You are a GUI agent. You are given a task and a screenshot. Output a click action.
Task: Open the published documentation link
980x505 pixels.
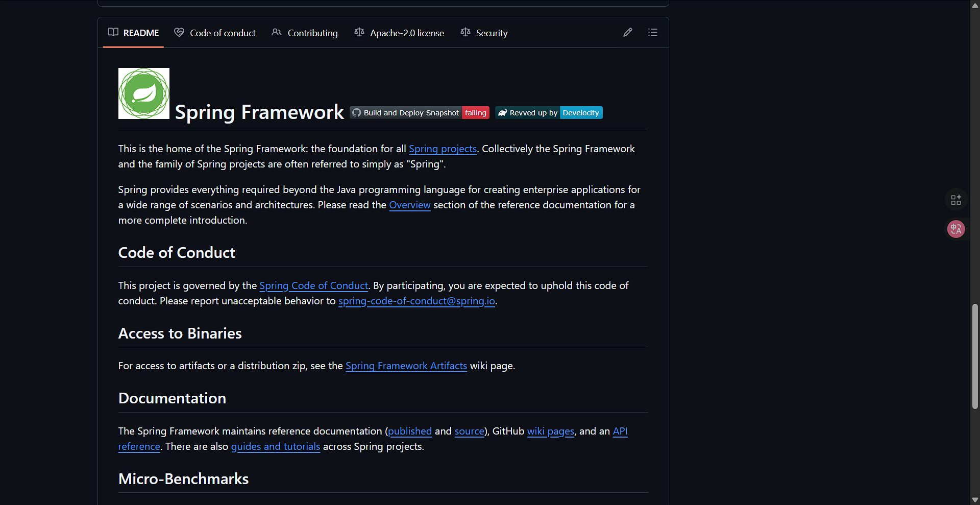(x=410, y=431)
